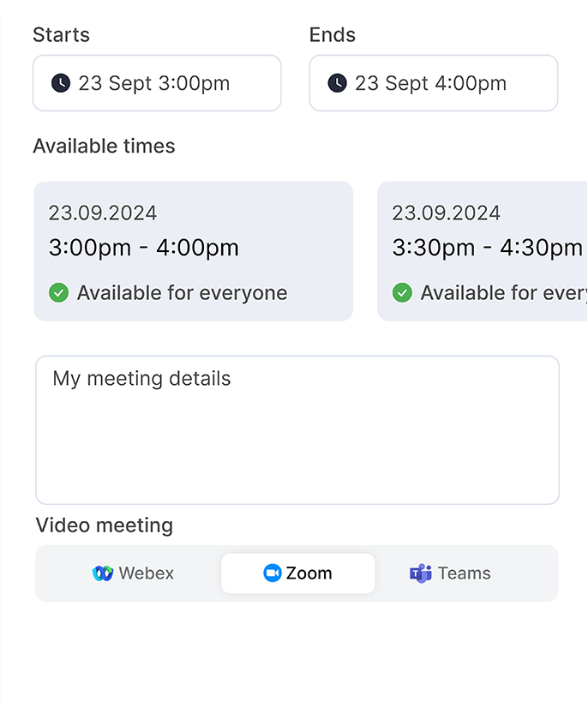
Task: Click the 23 Sept 4:00pm text
Action: coord(430,84)
